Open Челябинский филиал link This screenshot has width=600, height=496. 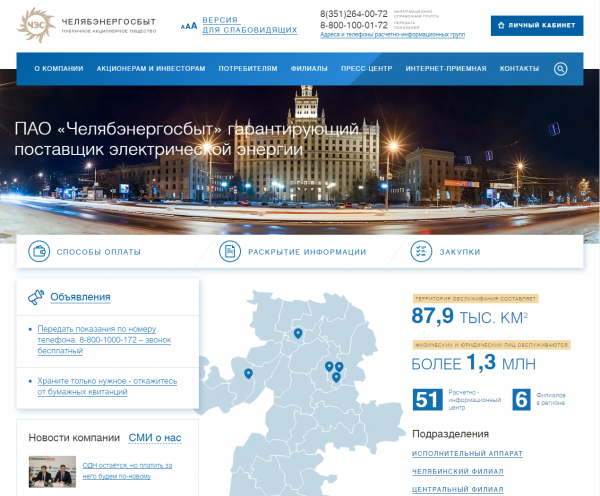[458, 472]
